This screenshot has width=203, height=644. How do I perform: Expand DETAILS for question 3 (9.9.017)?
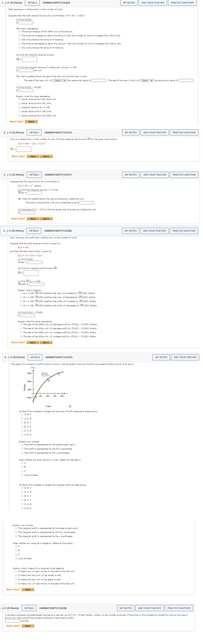[x=34, y=175]
